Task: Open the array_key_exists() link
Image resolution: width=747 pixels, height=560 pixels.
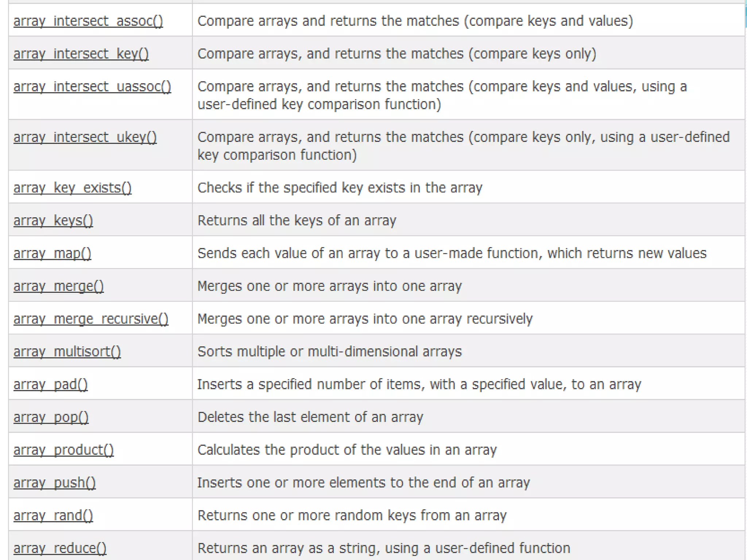Action: coord(72,188)
